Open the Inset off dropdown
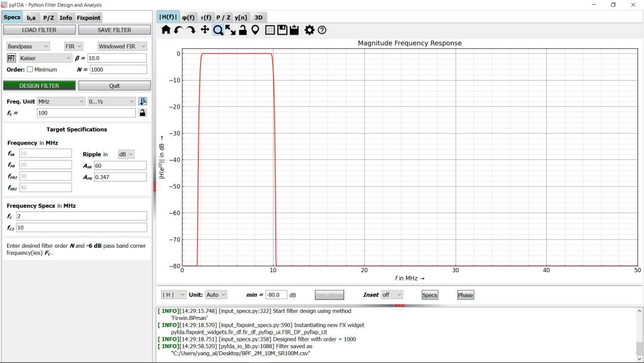The width and height of the screenshot is (644, 363). [392, 295]
